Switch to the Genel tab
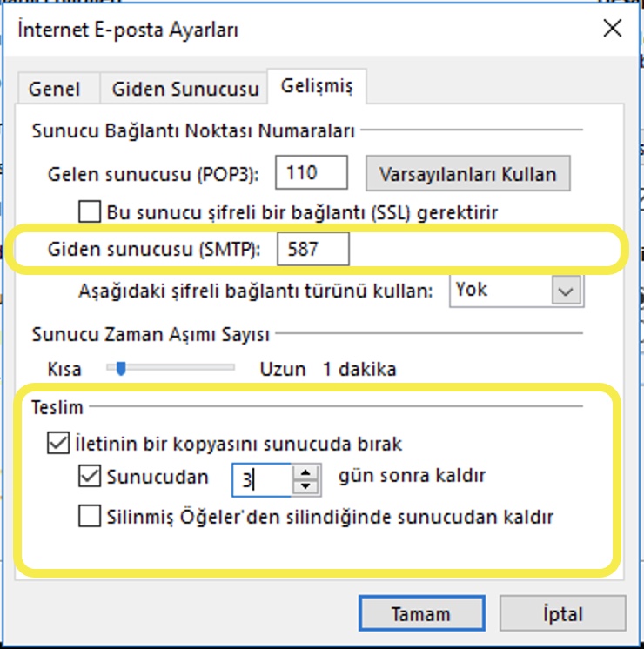 tap(54, 89)
